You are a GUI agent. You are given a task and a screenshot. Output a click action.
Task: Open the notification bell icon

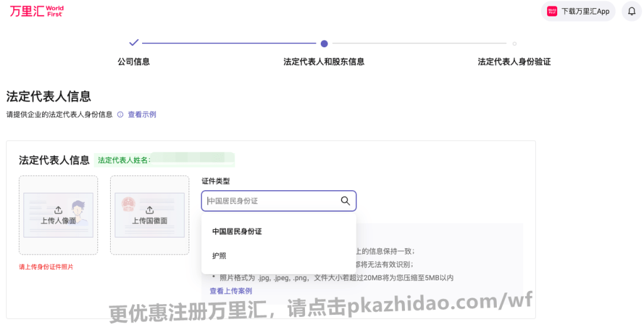(631, 11)
